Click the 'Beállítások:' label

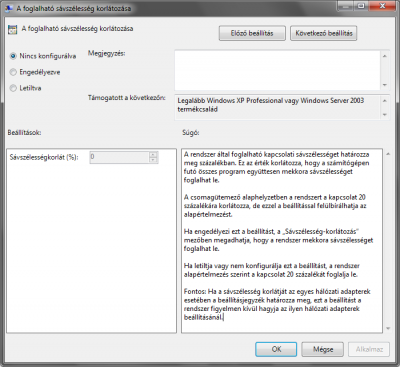coord(24,132)
